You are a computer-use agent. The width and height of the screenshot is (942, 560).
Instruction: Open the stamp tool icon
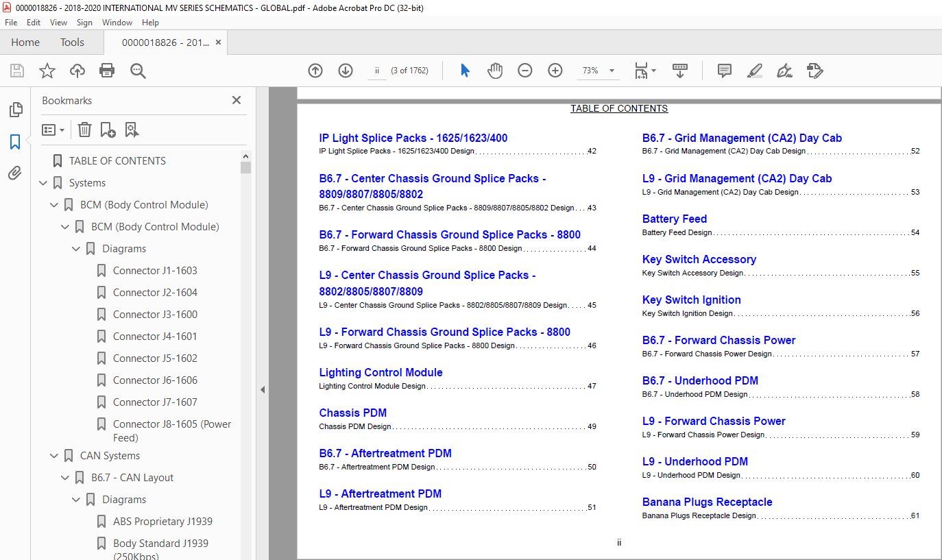814,71
